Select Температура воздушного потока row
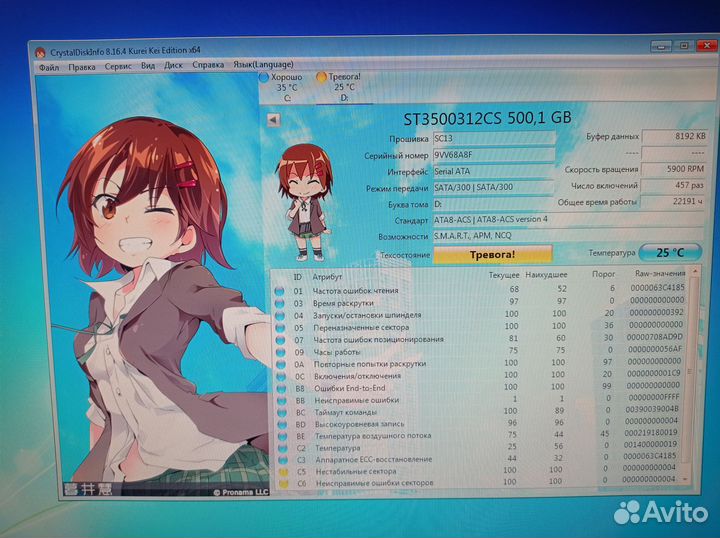720x538 pixels. click(478, 434)
